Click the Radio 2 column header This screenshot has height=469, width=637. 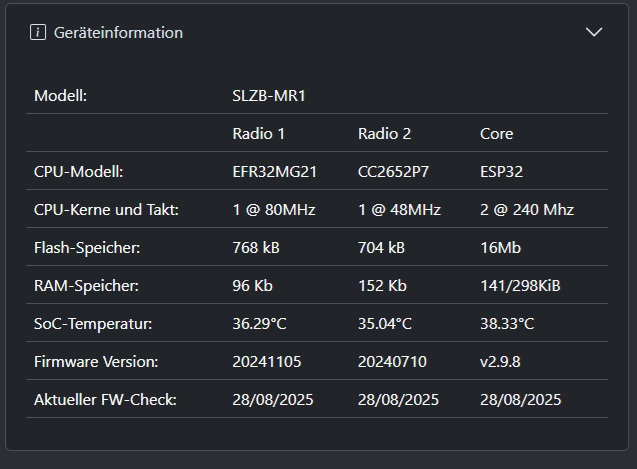coord(384,134)
